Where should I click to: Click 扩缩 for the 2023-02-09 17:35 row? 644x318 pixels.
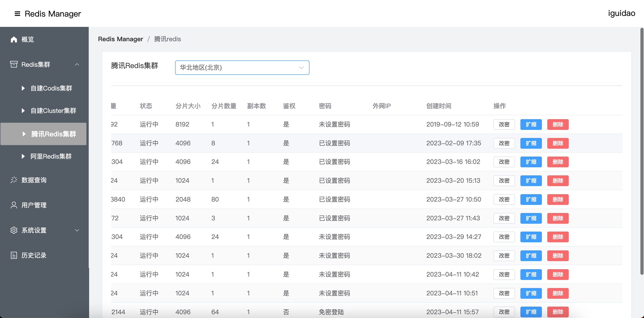pos(531,143)
